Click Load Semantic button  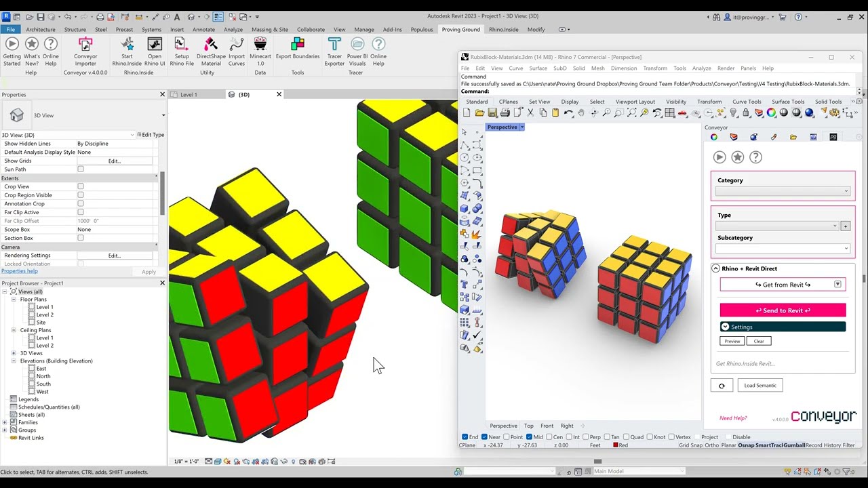(760, 386)
